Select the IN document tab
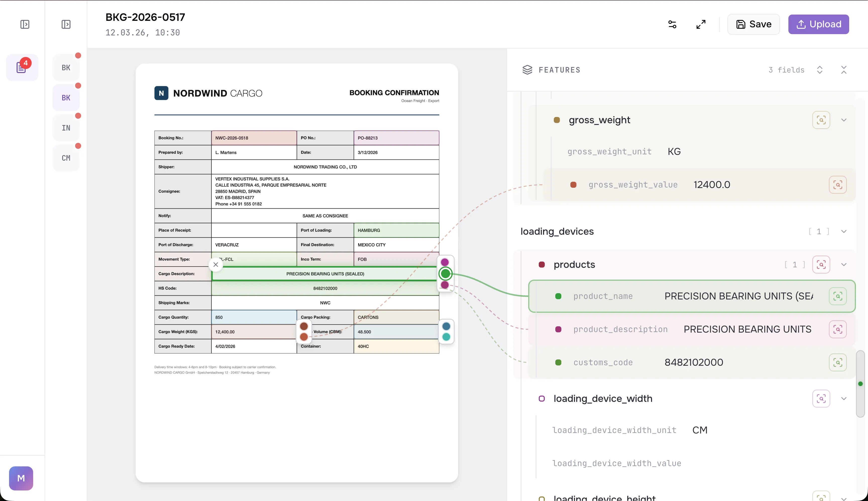This screenshot has width=868, height=501. point(66,128)
